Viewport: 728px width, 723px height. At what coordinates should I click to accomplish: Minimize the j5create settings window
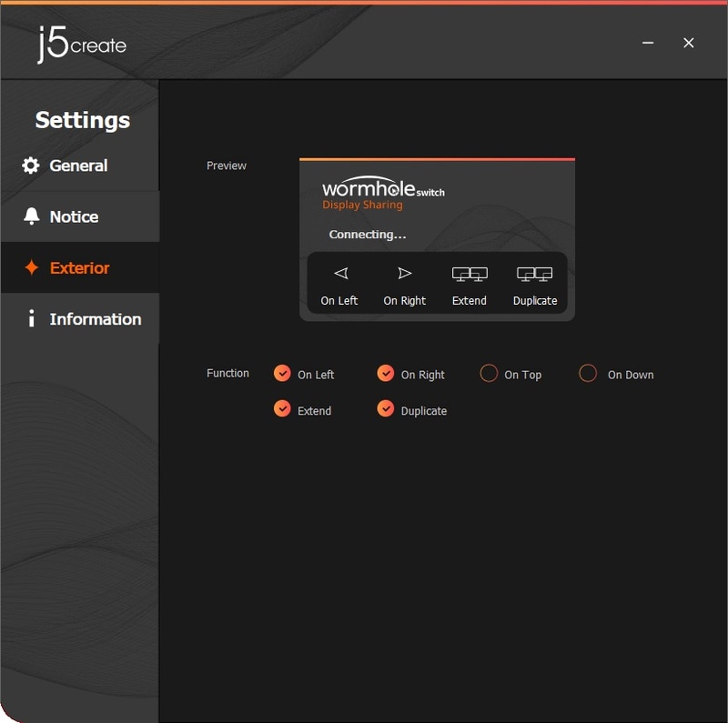click(648, 43)
